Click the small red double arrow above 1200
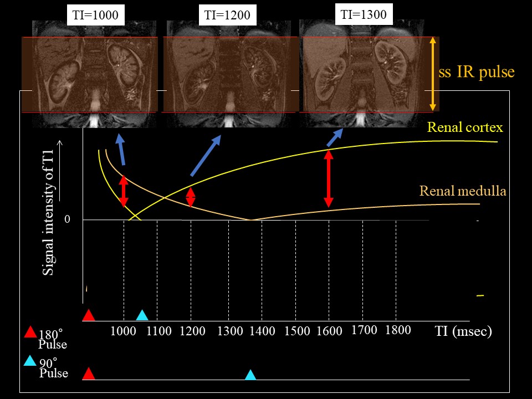The image size is (532, 399). (190, 197)
